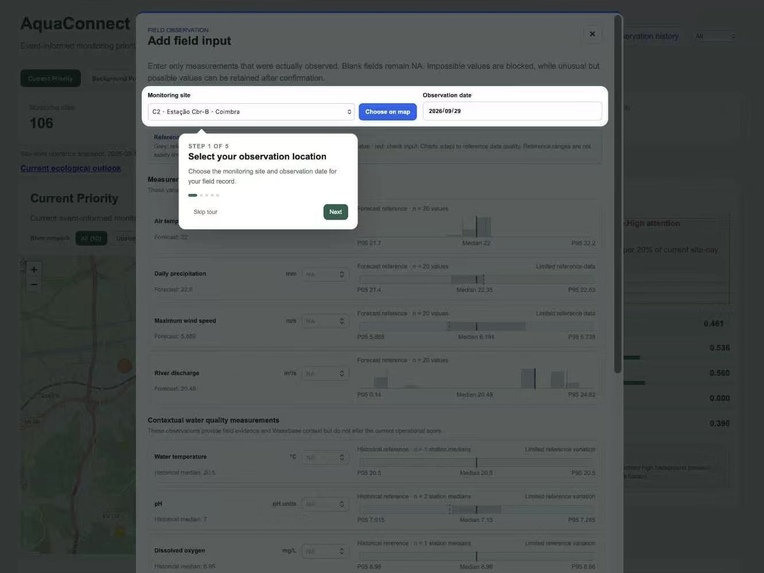Click the 0.560 score value

(720, 373)
